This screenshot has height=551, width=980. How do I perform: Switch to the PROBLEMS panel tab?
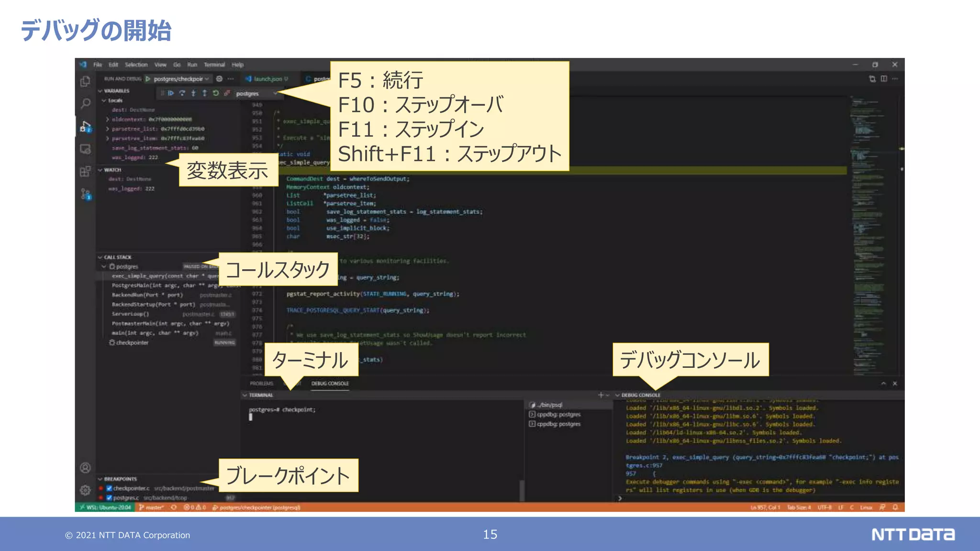[261, 384]
